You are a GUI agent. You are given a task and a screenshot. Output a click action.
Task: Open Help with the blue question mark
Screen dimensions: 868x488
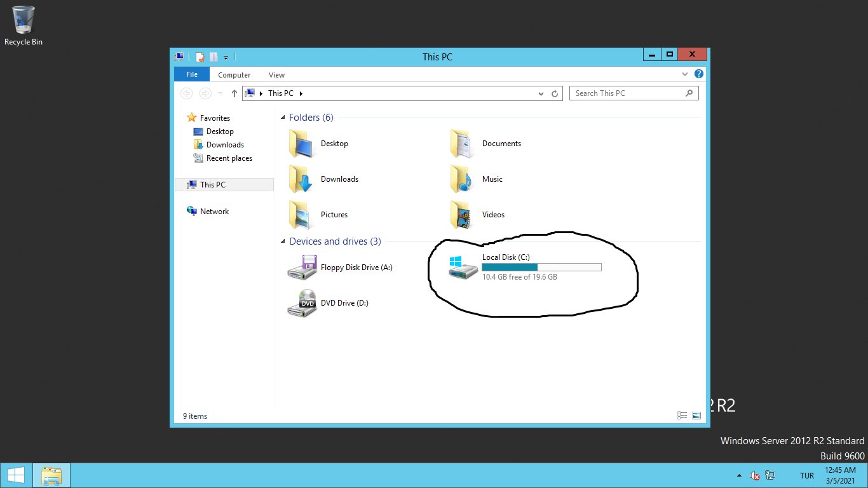(x=699, y=74)
